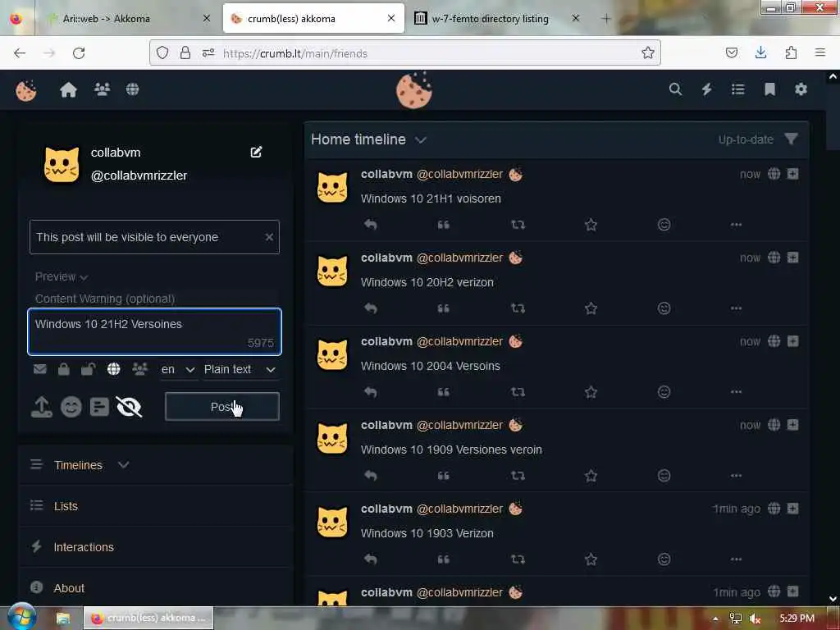This screenshot has height=630, width=840.
Task: Click the search magnifier icon
Action: (x=675, y=89)
